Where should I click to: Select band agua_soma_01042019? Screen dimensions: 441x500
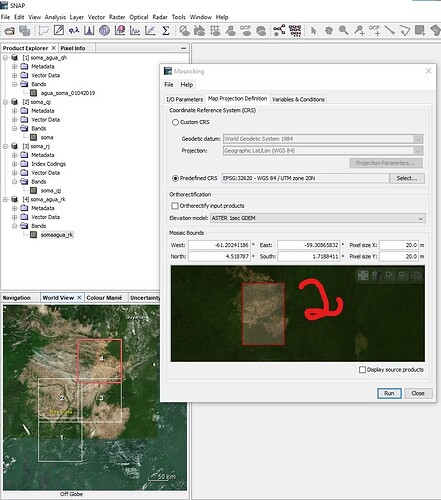pyautogui.click(x=68, y=93)
